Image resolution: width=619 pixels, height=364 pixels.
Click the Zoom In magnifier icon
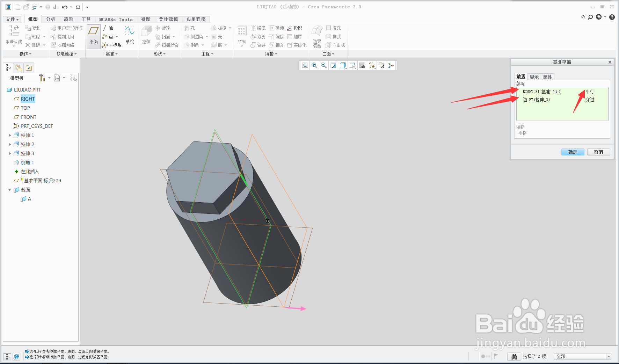[314, 65]
